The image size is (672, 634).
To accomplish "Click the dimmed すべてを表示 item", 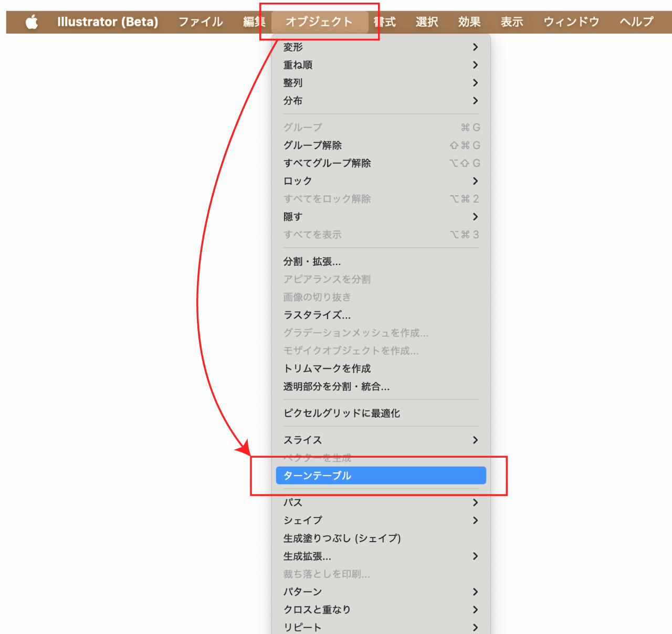I will click(381, 235).
